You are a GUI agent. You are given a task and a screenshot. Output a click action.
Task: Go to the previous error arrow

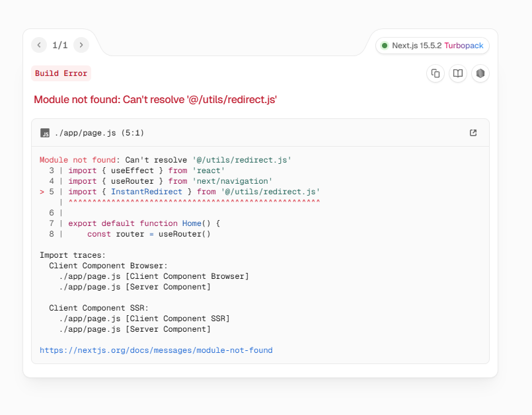tap(39, 45)
